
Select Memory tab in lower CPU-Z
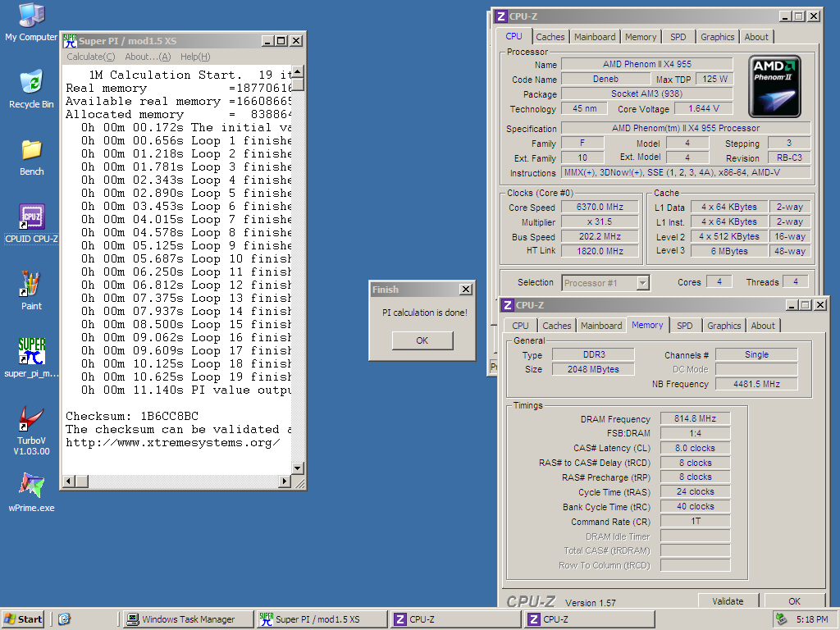pyautogui.click(x=647, y=325)
